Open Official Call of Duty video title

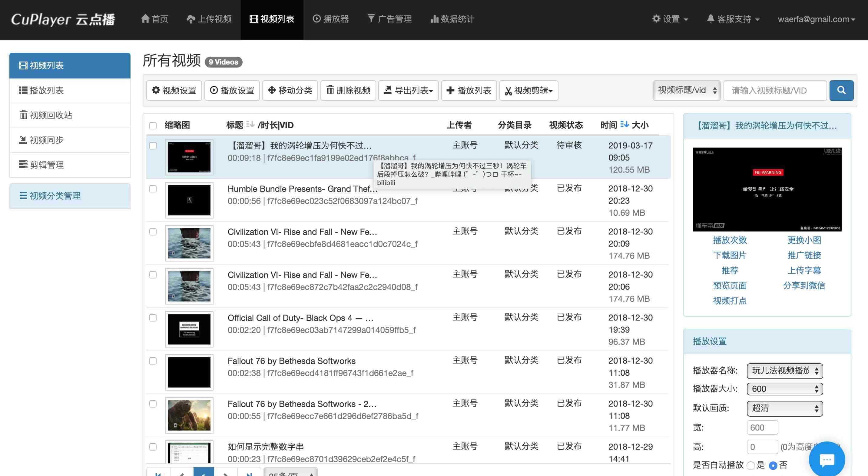(300, 318)
